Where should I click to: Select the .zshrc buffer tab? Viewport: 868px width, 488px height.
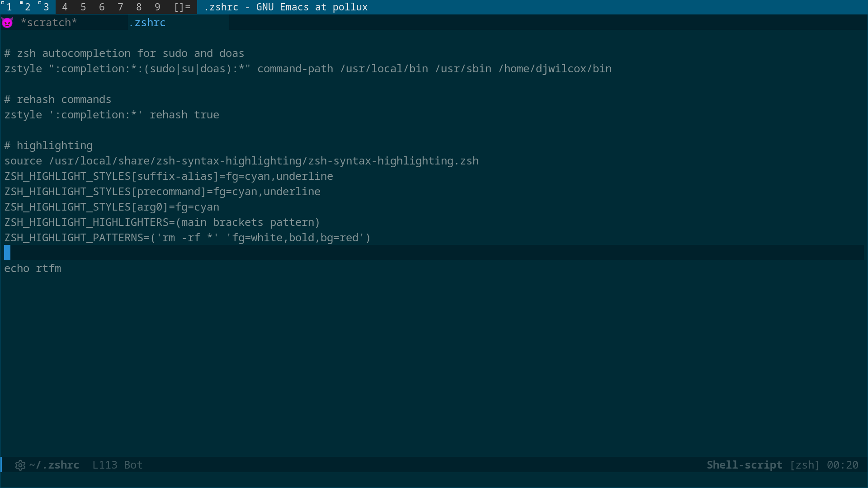tap(147, 23)
